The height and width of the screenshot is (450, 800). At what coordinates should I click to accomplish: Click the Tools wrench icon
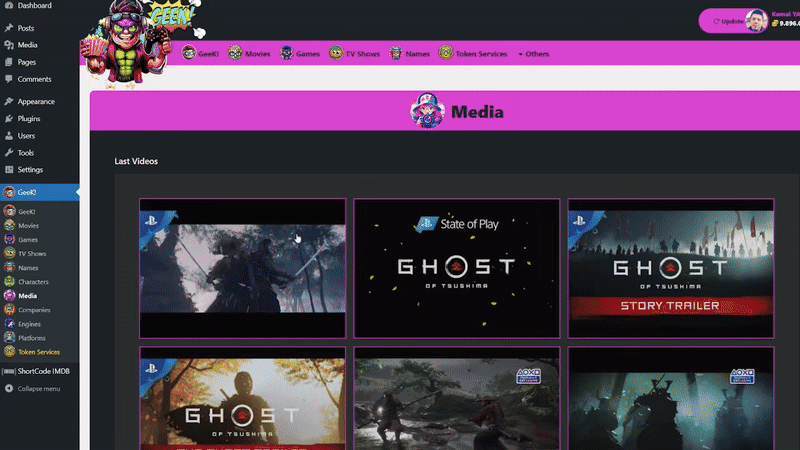point(9,153)
